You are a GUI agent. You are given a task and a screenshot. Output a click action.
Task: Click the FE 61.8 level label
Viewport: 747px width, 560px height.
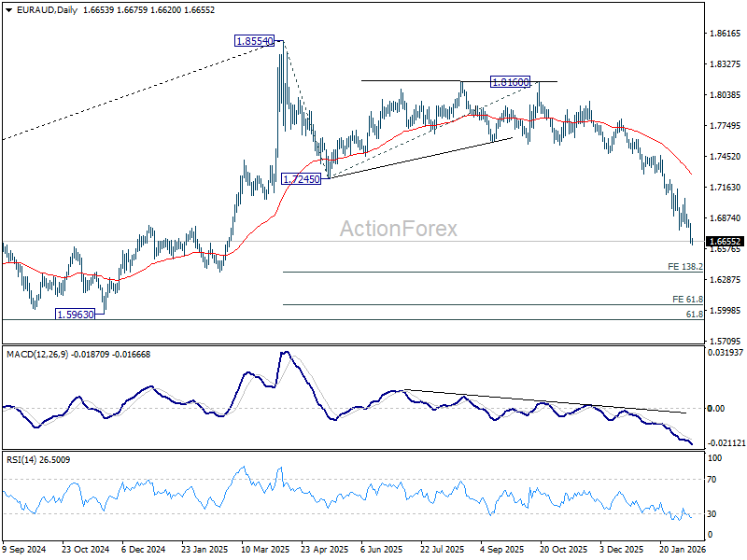[687, 300]
